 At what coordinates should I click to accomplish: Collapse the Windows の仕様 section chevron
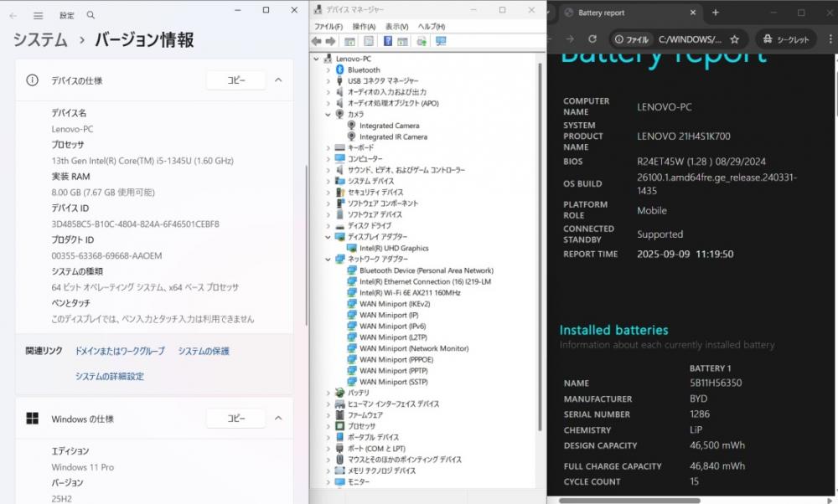[x=278, y=419]
